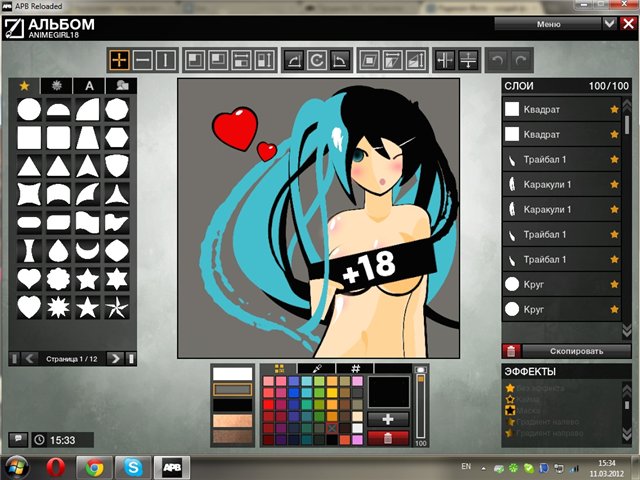Click the red trash icon above Effects

[511, 351]
